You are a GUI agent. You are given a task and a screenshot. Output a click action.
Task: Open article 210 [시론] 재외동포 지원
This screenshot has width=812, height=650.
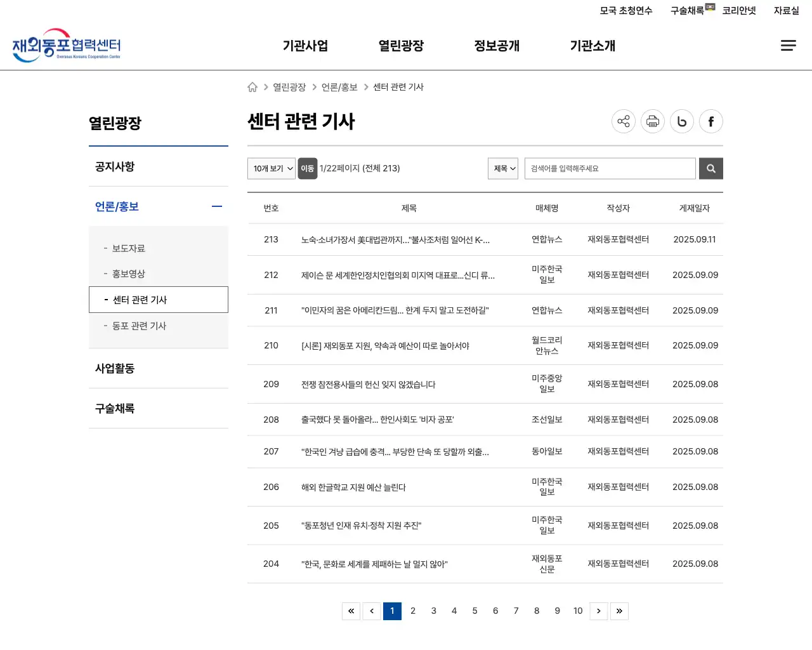[385, 346]
